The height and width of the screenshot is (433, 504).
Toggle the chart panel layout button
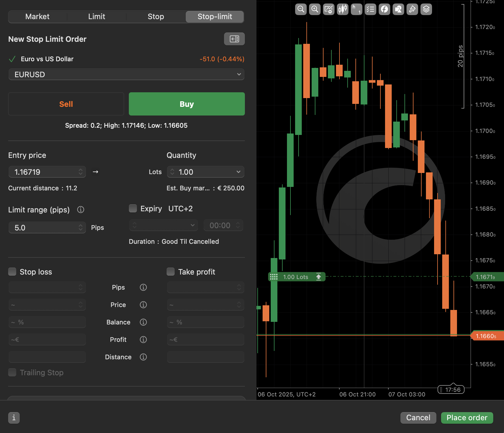point(234,39)
